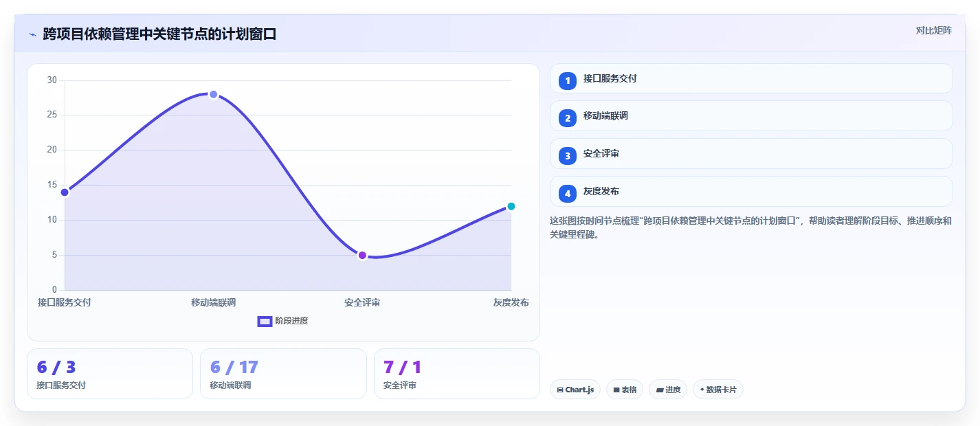Select step badge 1 for 接口服务交付
Viewport: 980px width, 426px height.
click(x=568, y=81)
